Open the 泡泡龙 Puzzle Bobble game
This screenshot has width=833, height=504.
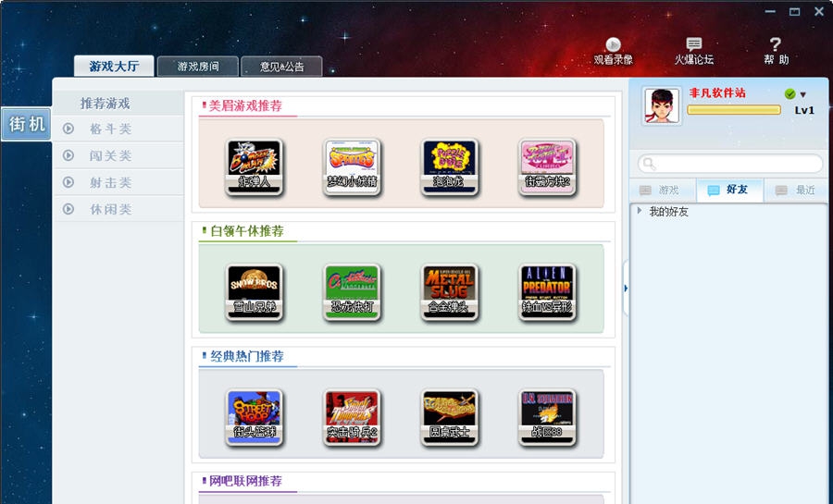[x=450, y=166]
